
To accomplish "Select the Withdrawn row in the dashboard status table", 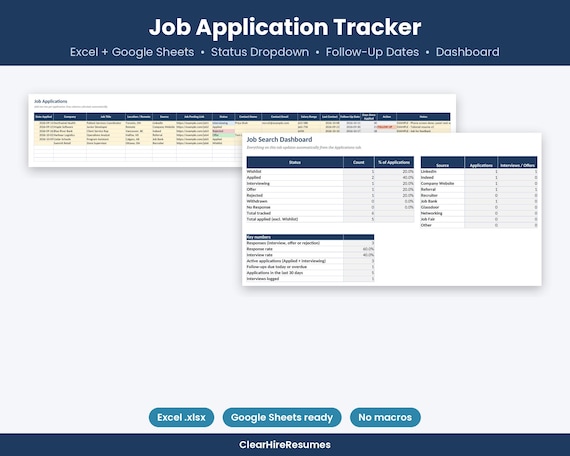I will (330, 201).
